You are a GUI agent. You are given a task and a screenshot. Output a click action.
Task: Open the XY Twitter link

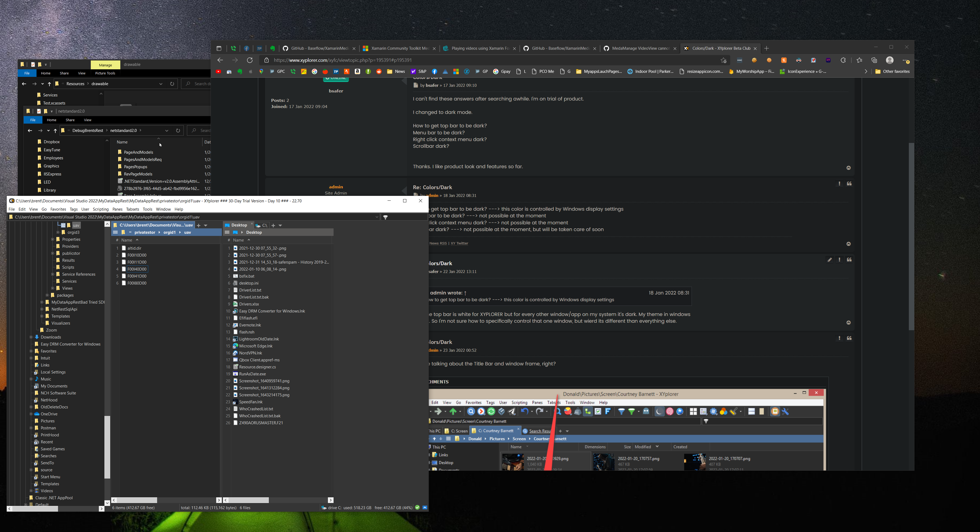(459, 243)
